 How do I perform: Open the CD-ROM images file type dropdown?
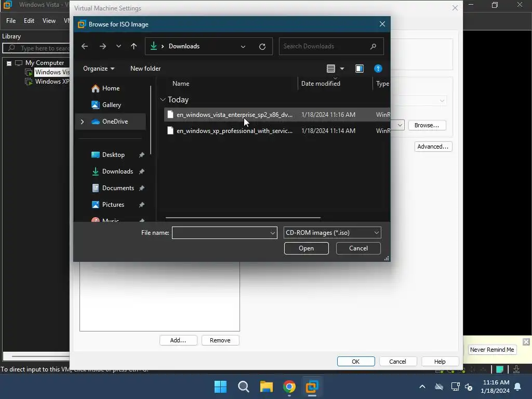pyautogui.click(x=332, y=233)
